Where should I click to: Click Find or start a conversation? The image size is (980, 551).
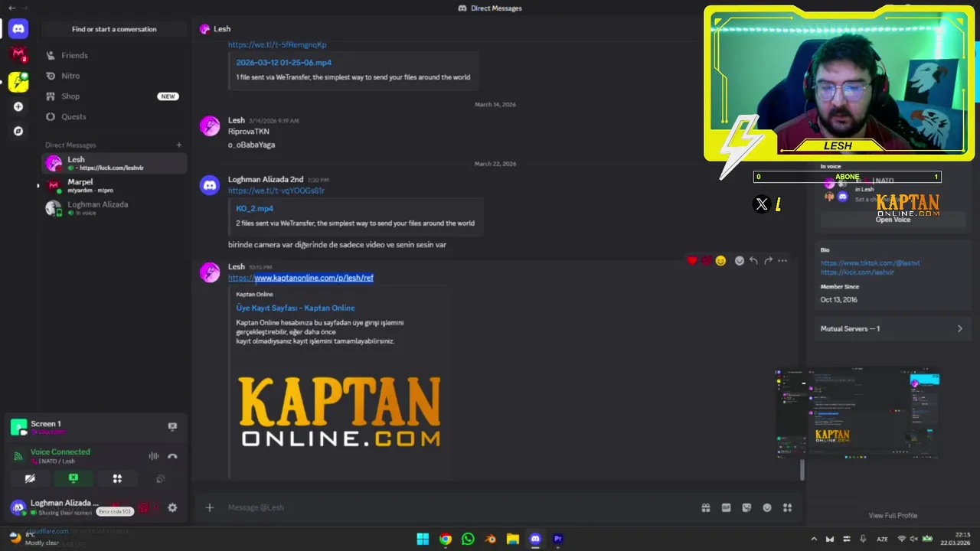[x=114, y=29]
